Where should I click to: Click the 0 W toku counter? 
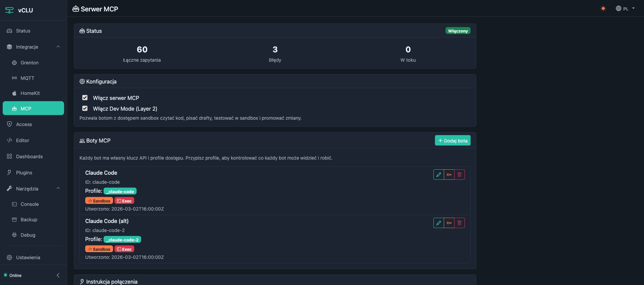point(408,54)
